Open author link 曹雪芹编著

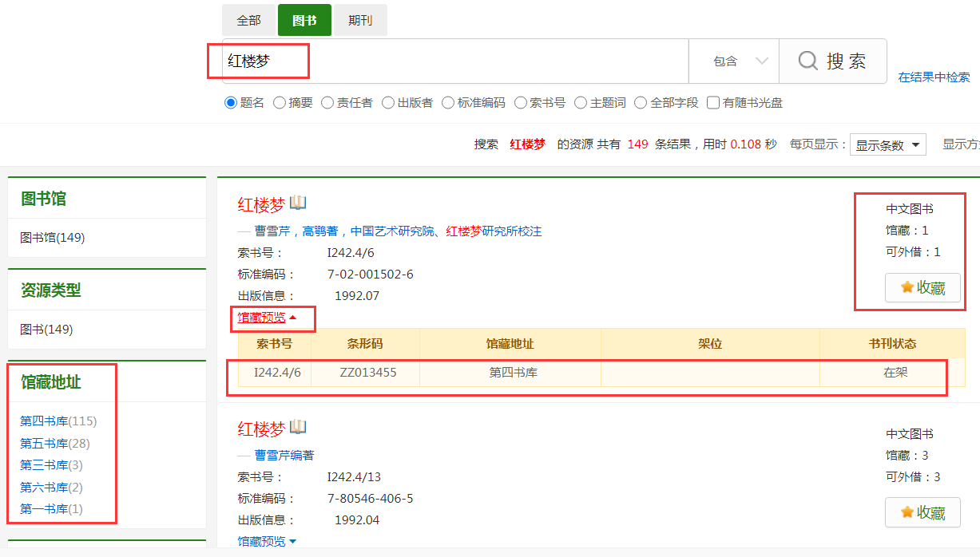(x=284, y=456)
